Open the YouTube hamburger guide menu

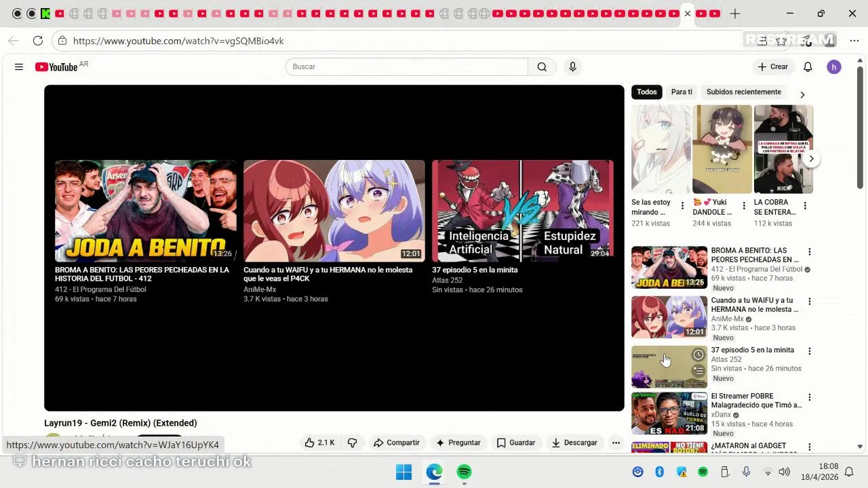click(x=19, y=67)
